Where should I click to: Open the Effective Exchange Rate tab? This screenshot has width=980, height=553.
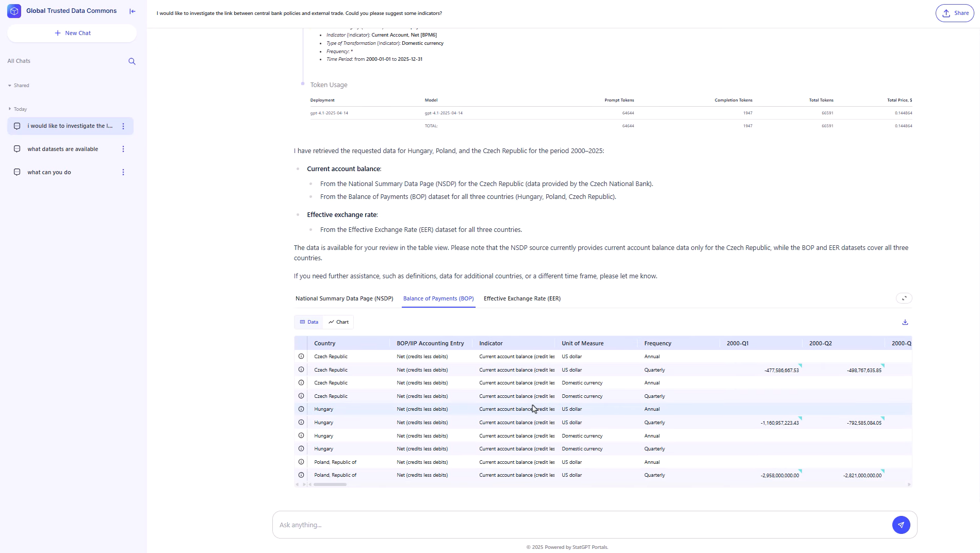point(522,298)
